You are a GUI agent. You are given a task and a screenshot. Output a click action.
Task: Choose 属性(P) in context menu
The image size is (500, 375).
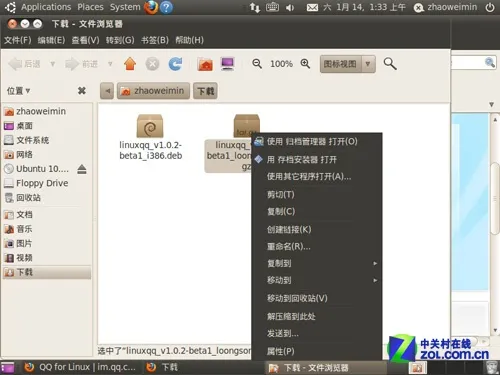317,351
